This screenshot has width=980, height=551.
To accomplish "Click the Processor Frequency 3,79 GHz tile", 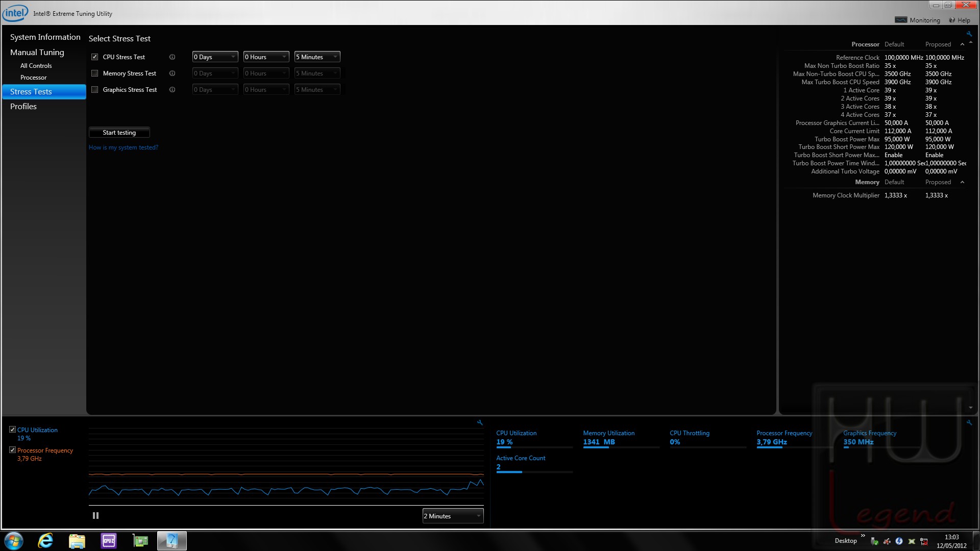I will [x=794, y=438].
